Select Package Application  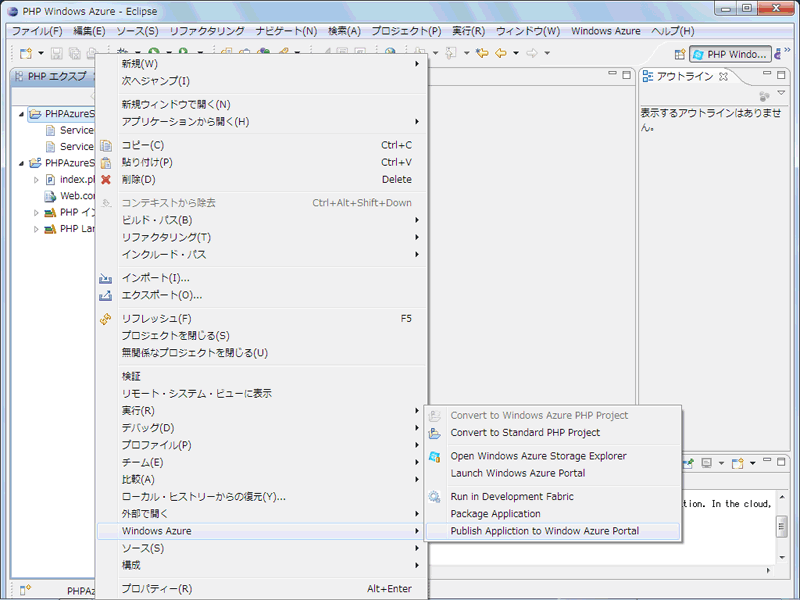(554, 514)
